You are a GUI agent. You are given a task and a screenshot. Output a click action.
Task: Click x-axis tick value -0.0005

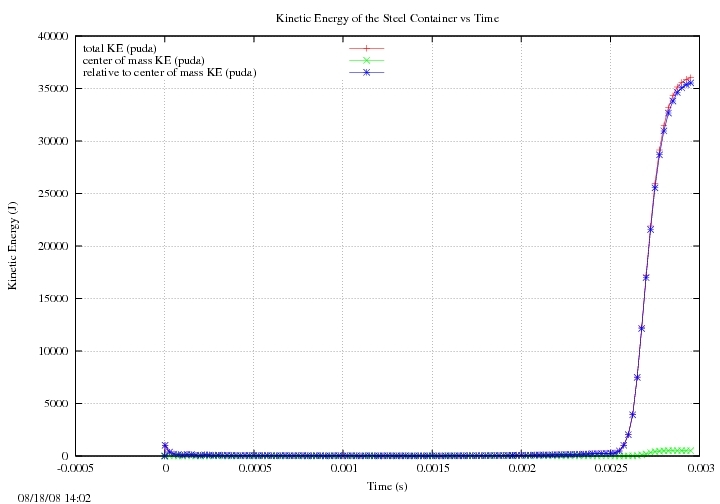click(75, 468)
